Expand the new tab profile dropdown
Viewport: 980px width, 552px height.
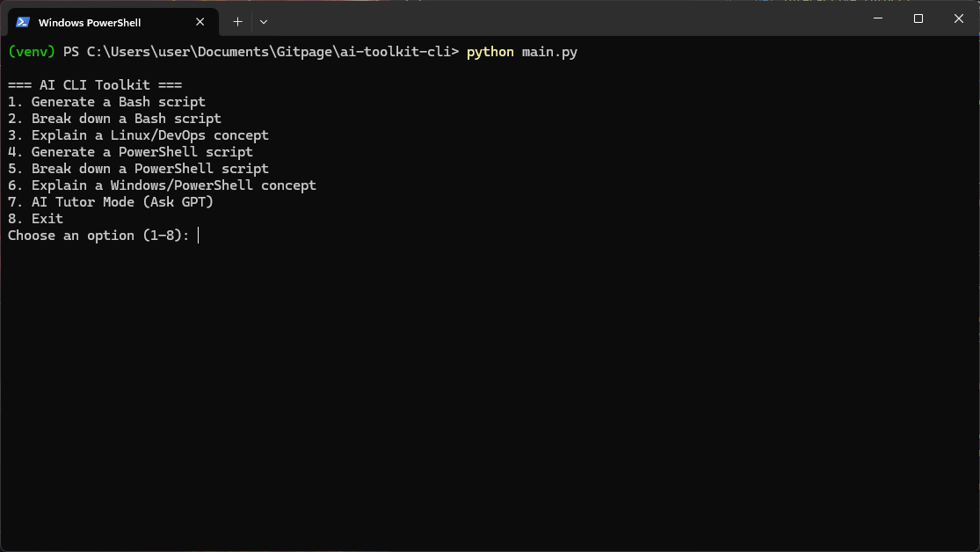click(x=264, y=22)
